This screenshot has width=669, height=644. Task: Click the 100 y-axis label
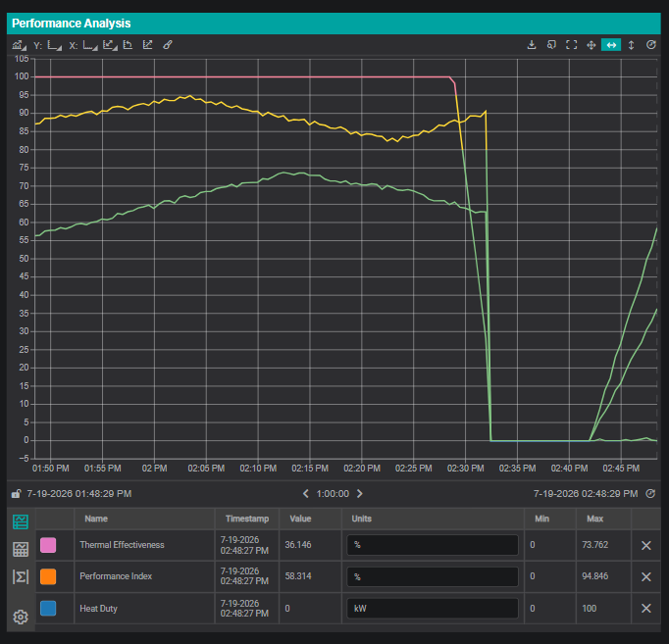pos(22,76)
